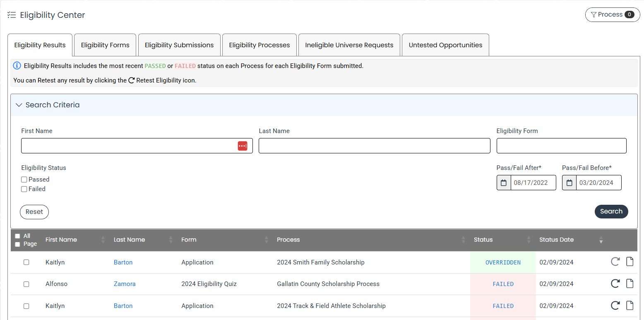This screenshot has height=320, width=644.
Task: Show the Untested Opportunities tab
Action: [445, 45]
